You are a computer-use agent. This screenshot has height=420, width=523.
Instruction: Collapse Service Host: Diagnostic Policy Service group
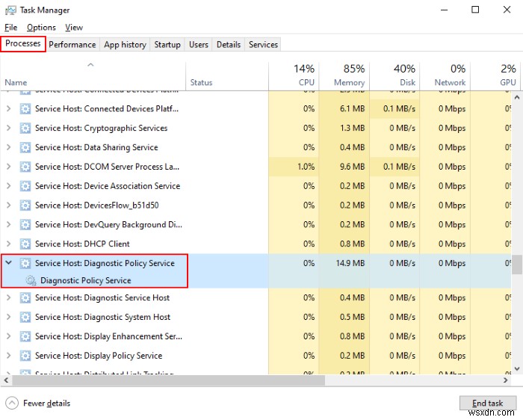pyautogui.click(x=9, y=263)
